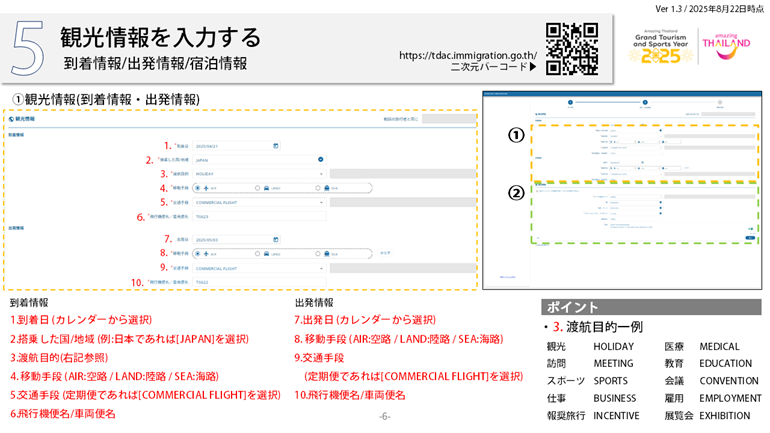Click the text '7.出発日 (カレンダーから選択)'
Image resolution: width=770 pixels, height=433 pixels.
[365, 320]
